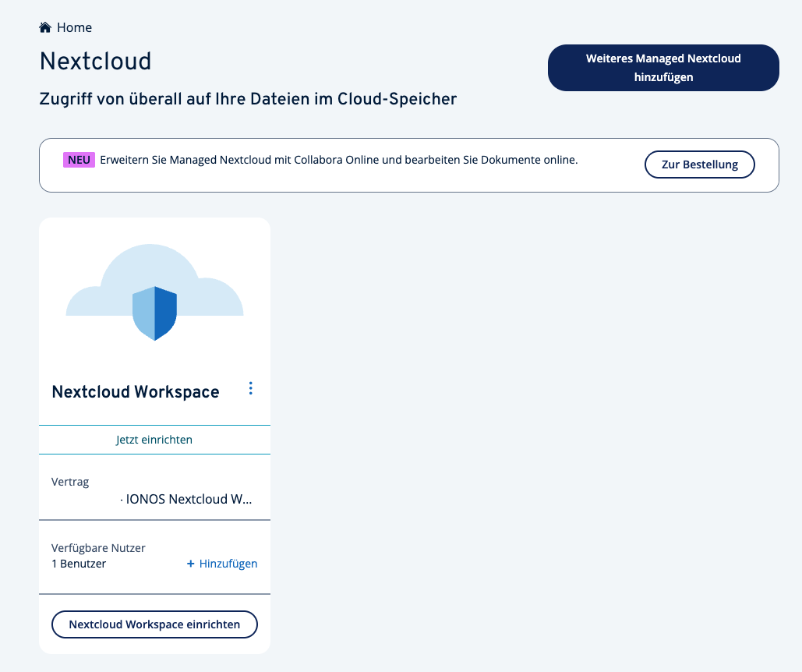
Task: Click the Jetzt einrichten link
Action: pyautogui.click(x=154, y=440)
